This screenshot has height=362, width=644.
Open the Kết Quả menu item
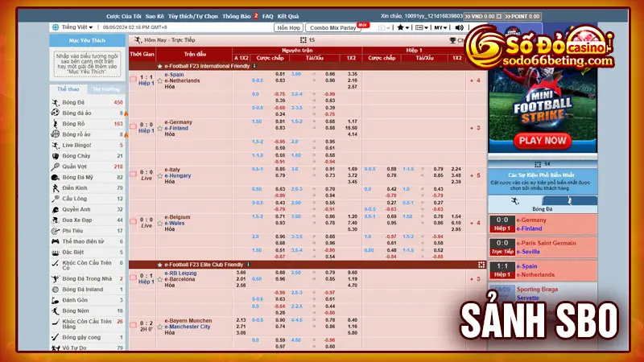click(287, 15)
